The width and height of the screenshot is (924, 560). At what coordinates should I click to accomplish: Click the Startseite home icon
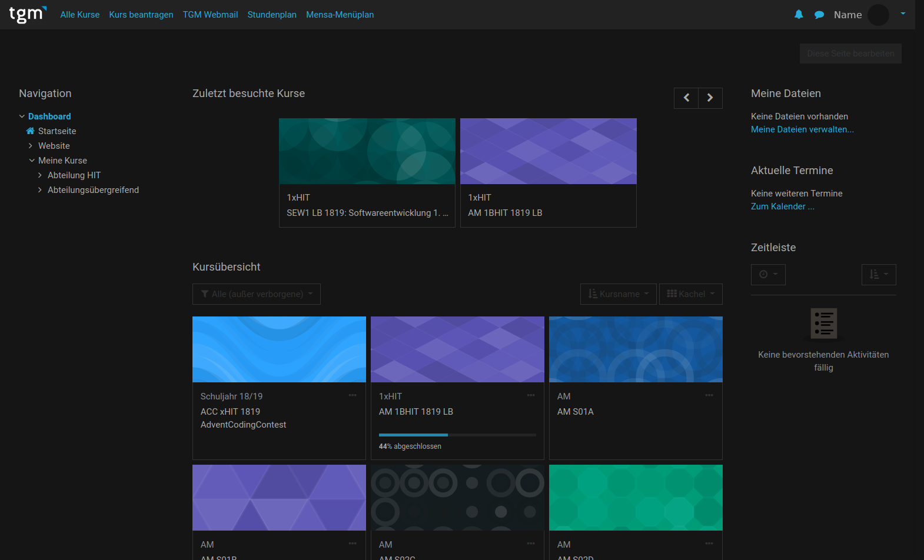(31, 131)
